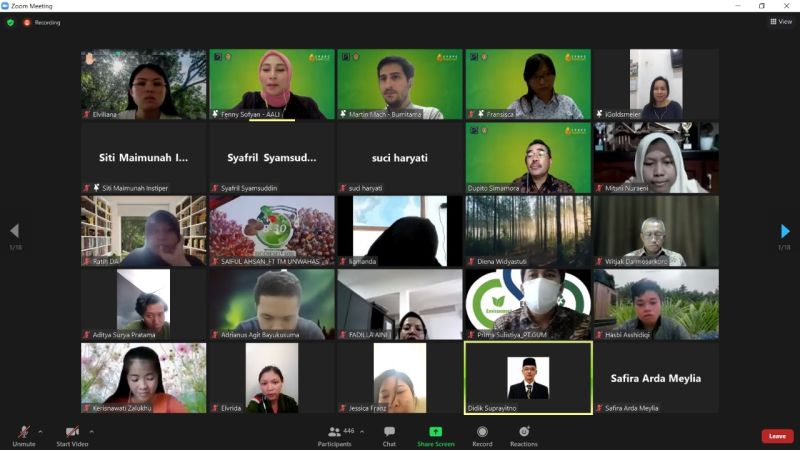Click the Record icon in the toolbar
The width and height of the screenshot is (800, 450).
click(x=482, y=435)
